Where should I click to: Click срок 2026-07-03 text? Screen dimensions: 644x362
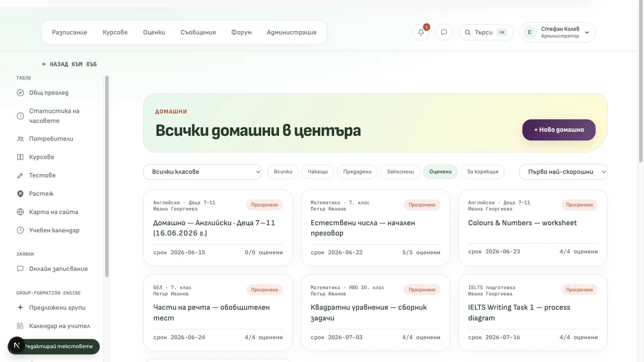[337, 337]
